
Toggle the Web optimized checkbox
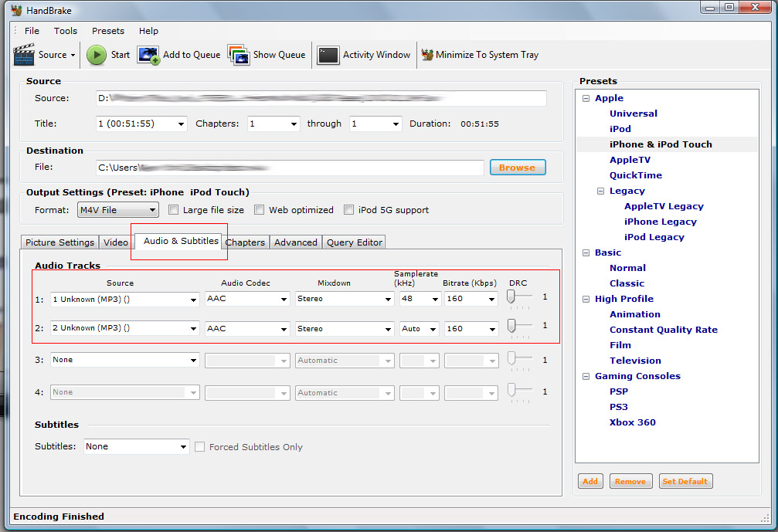tap(259, 210)
